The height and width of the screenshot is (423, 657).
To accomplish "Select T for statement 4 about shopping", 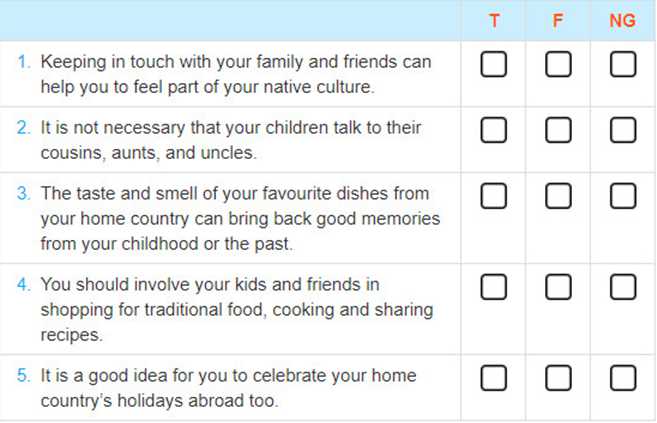I will [494, 287].
